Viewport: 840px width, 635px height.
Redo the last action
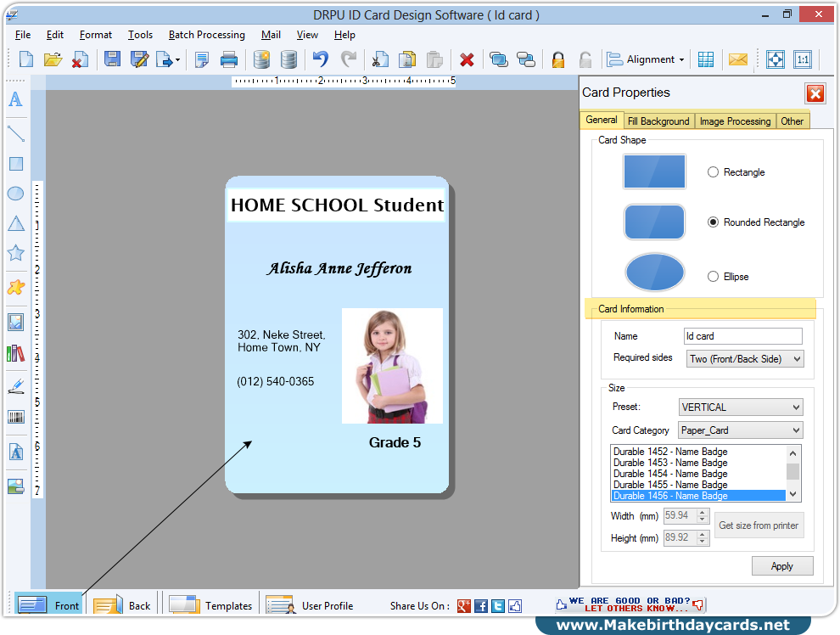point(348,59)
